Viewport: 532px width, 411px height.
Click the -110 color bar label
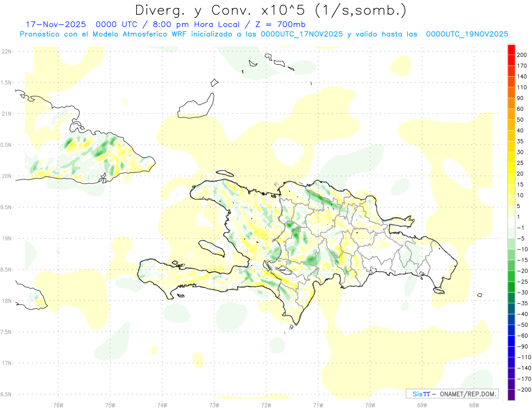coord(524,357)
